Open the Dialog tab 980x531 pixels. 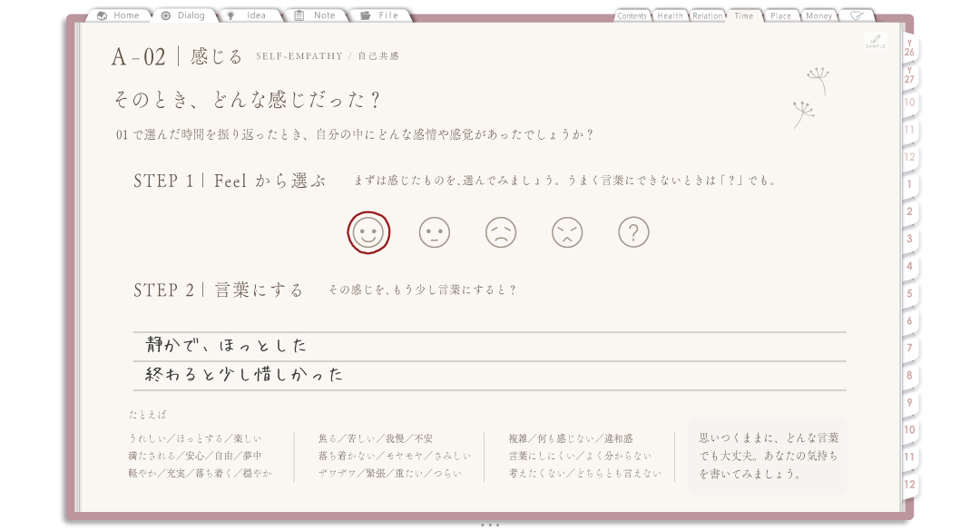click(183, 15)
